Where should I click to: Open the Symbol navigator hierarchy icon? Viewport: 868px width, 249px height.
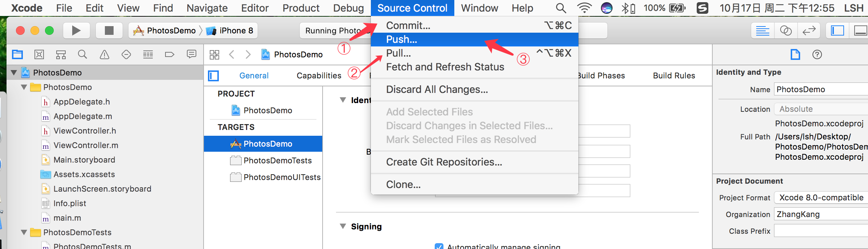[x=61, y=54]
